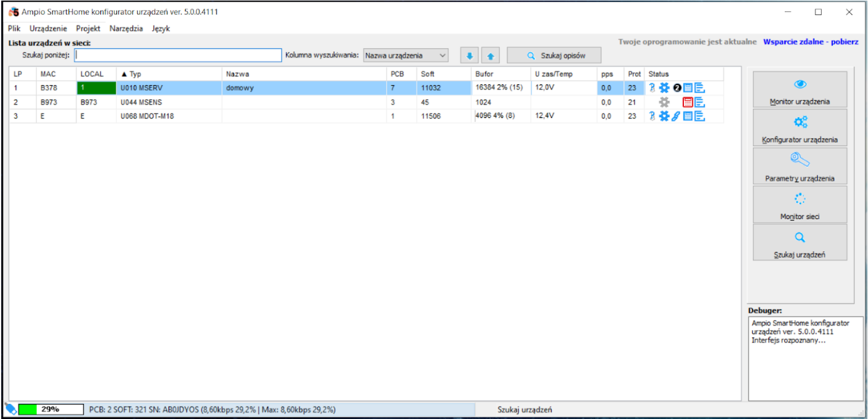868x419 pixels.
Task: Click the question mark icon in the U068 MDOT-M18 row
Action: pyautogui.click(x=652, y=116)
